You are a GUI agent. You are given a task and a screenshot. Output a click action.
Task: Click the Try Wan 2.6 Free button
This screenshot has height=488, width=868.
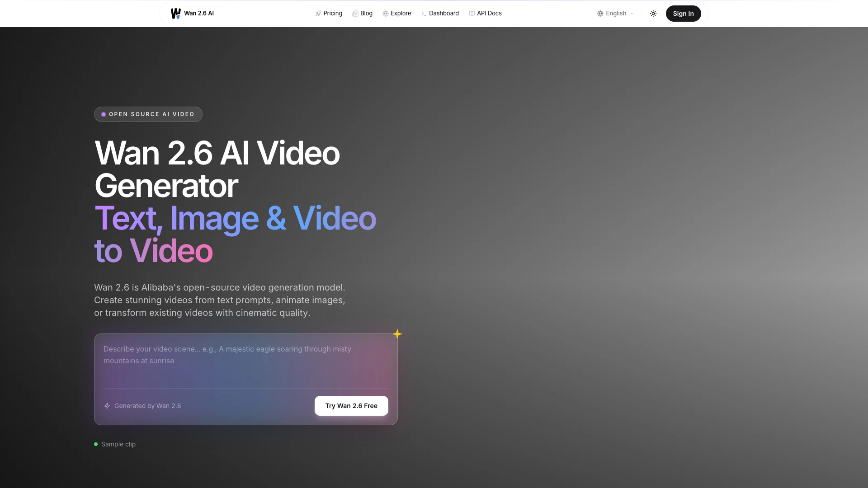pos(351,406)
